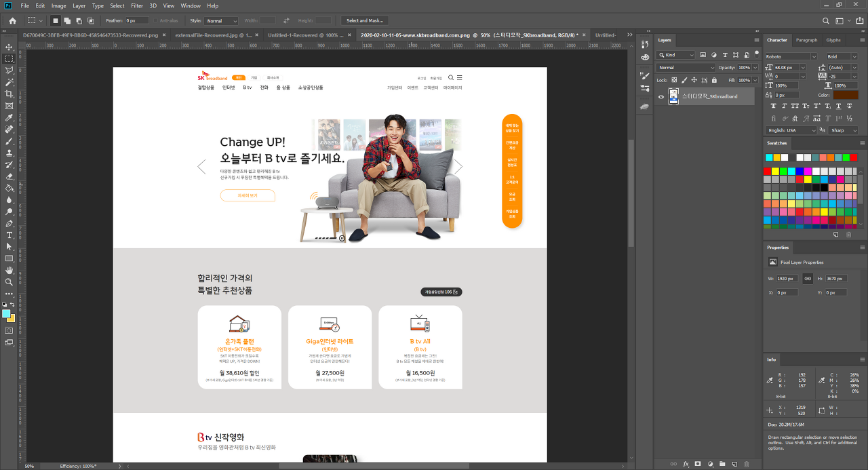Click the Home icon in options bar

pyautogui.click(x=12, y=21)
